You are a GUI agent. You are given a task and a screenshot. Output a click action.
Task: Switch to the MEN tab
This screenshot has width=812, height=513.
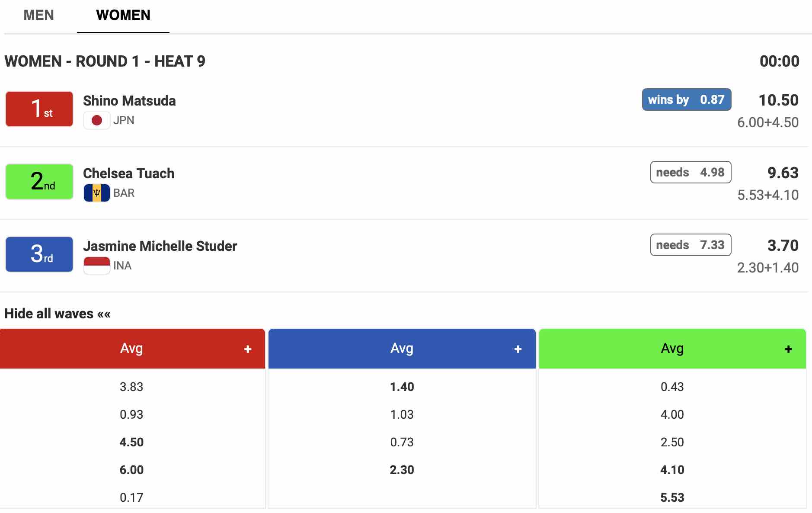coord(39,15)
